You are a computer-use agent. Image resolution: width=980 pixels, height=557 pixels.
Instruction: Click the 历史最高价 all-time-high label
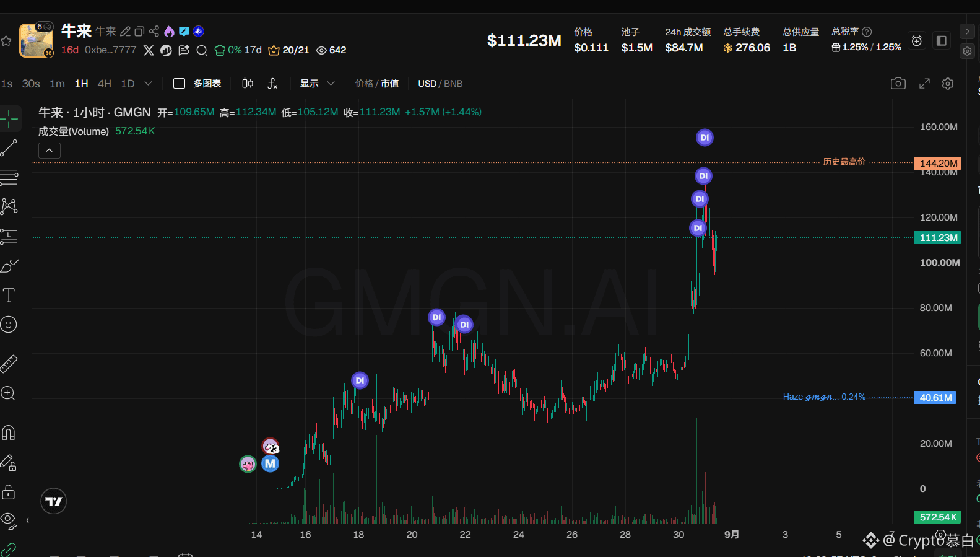tap(844, 162)
